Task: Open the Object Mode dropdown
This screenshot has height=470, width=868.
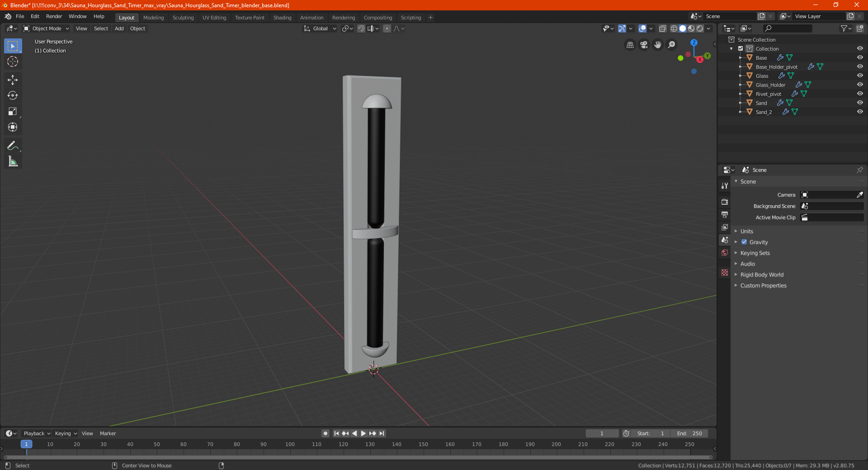Action: coord(46,28)
